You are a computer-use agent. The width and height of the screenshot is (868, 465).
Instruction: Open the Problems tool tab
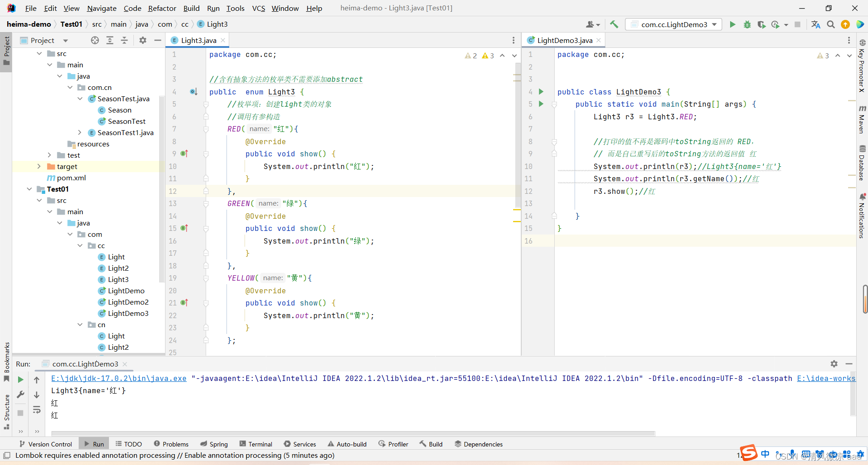[171, 444]
